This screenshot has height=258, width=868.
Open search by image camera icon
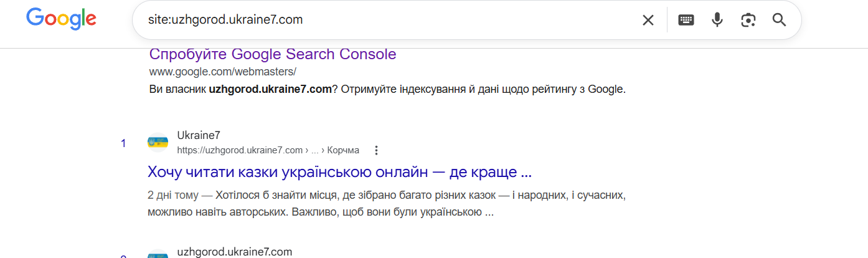(748, 20)
